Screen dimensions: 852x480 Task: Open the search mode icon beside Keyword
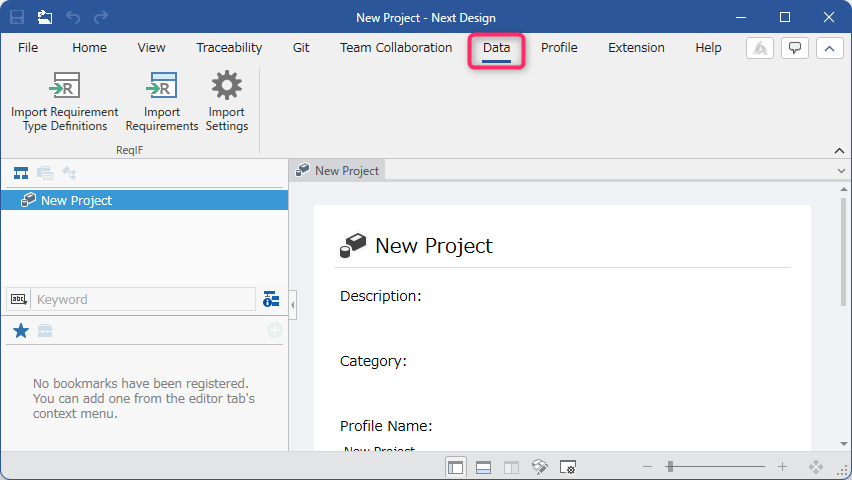pyautogui.click(x=18, y=299)
